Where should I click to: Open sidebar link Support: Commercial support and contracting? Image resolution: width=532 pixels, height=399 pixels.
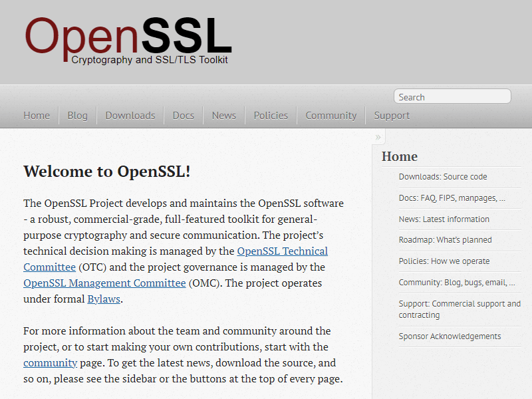tap(460, 309)
